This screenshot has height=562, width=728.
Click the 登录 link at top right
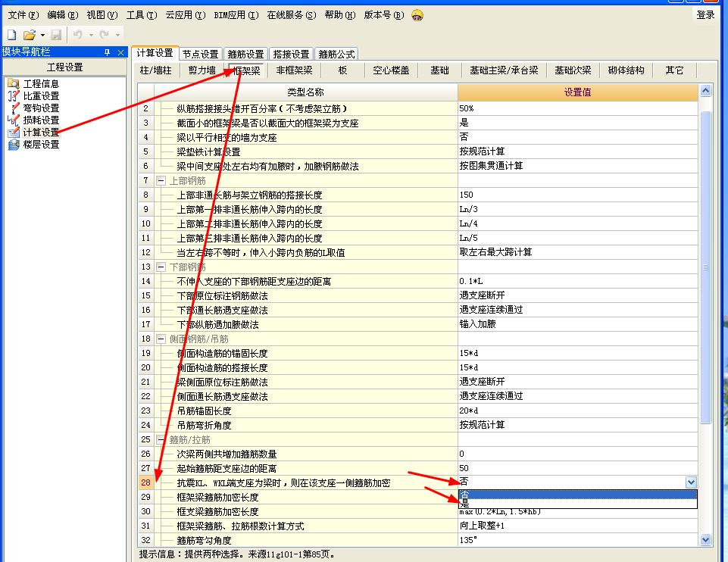(x=705, y=14)
